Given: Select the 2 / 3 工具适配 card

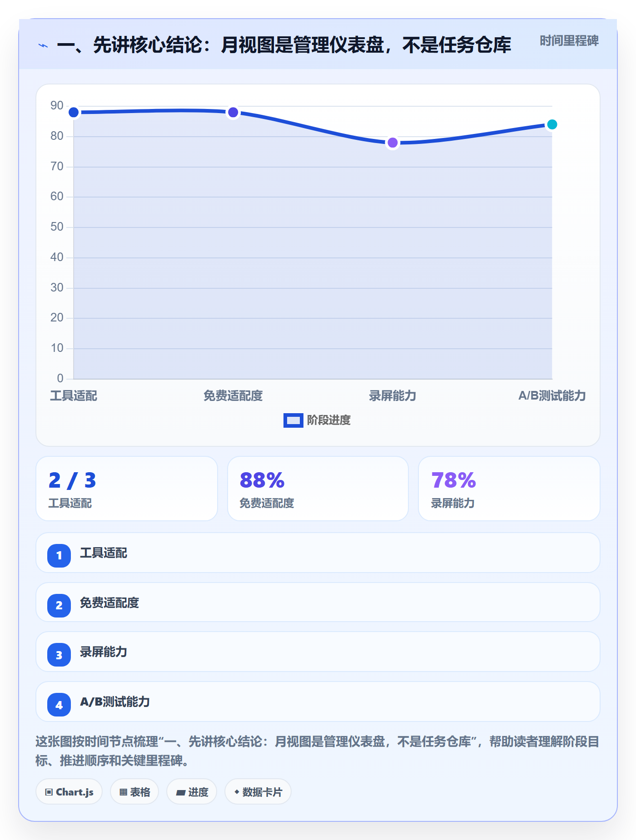Looking at the screenshot, I should 127,489.
